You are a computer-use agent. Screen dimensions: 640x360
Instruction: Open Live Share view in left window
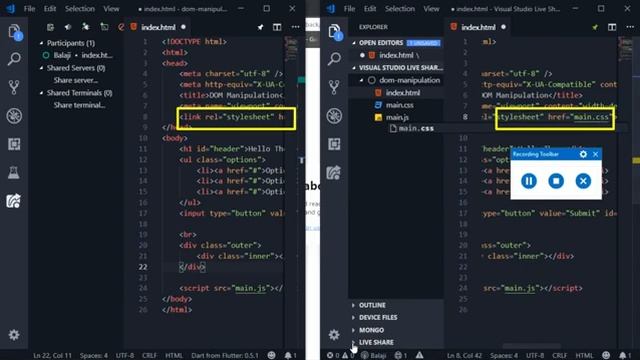(x=14, y=201)
